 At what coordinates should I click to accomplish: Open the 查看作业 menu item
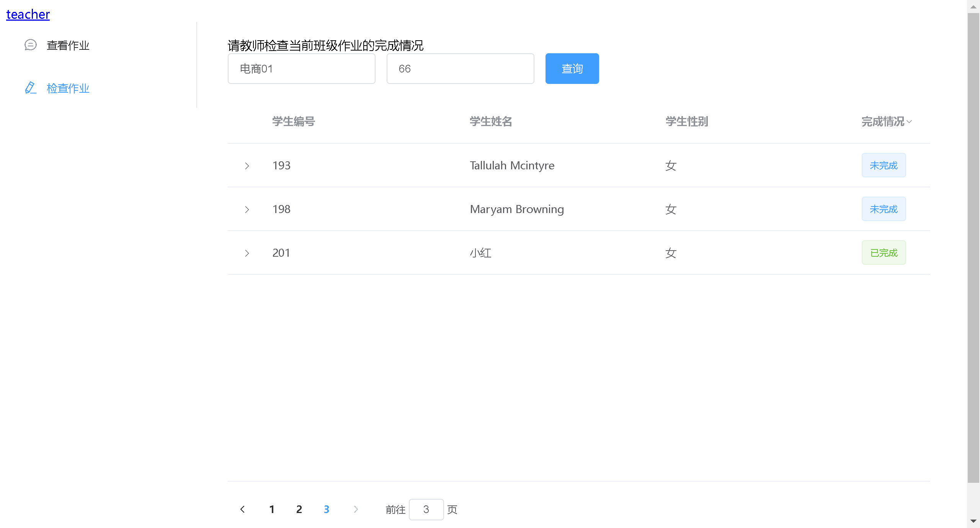click(x=68, y=45)
